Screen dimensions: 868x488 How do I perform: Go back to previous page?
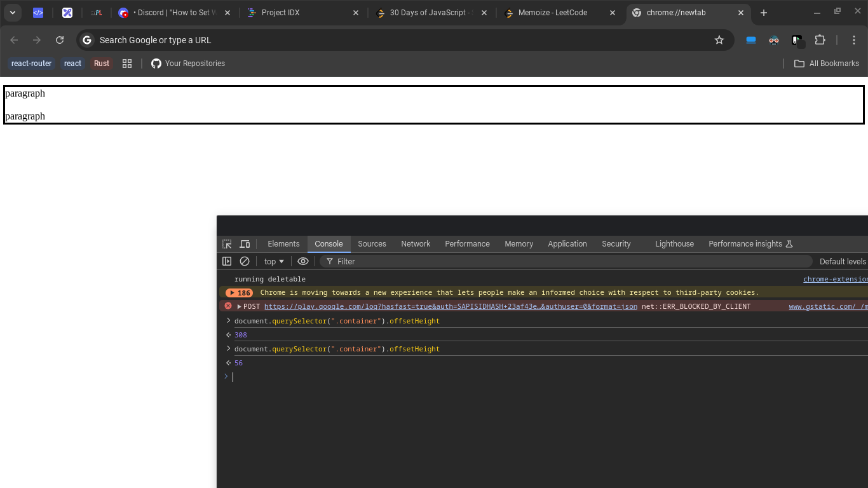[14, 40]
